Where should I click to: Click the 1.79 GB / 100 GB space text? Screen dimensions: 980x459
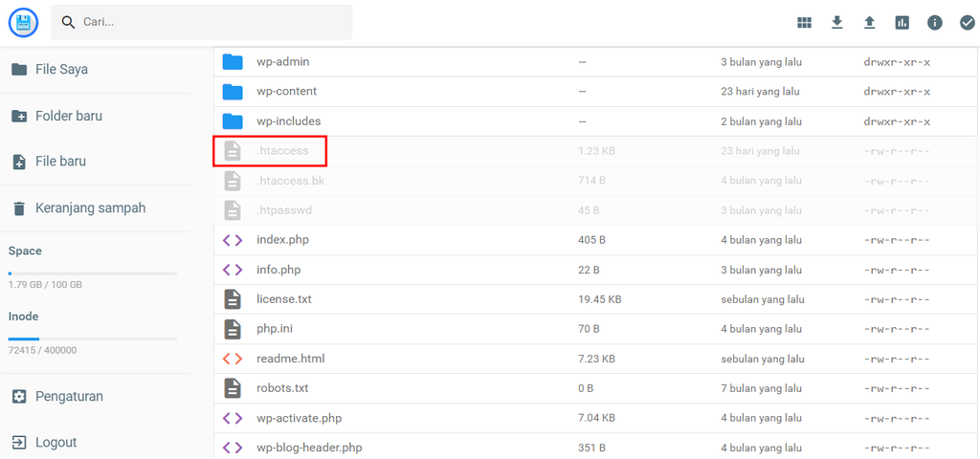point(45,285)
